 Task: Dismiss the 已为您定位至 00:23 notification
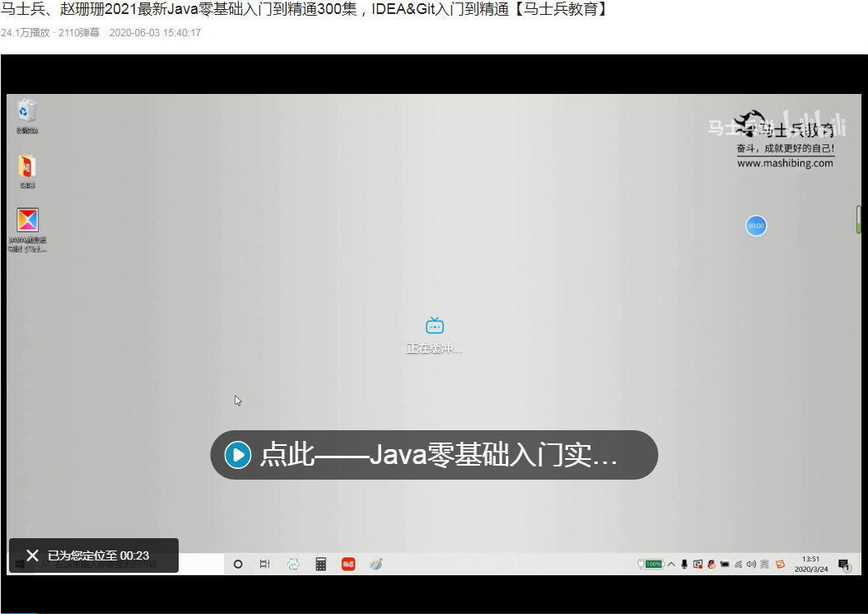[32, 555]
